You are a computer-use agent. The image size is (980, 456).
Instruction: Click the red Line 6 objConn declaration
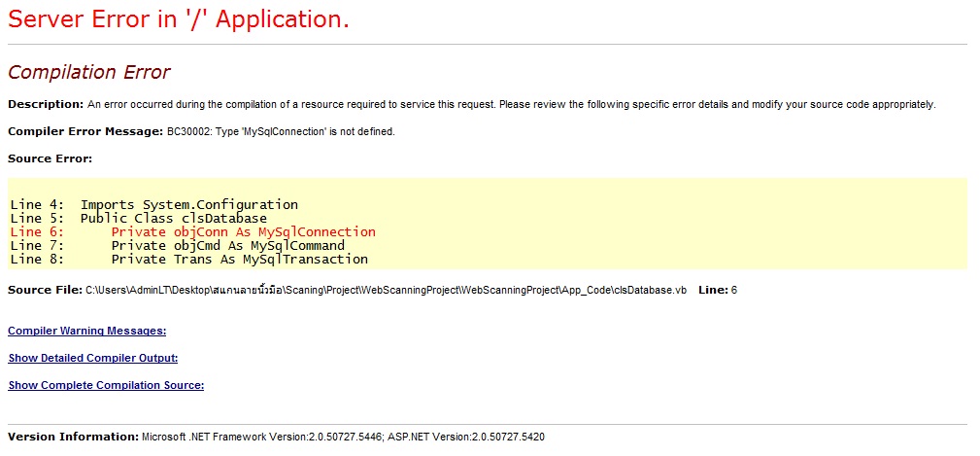pos(193,232)
